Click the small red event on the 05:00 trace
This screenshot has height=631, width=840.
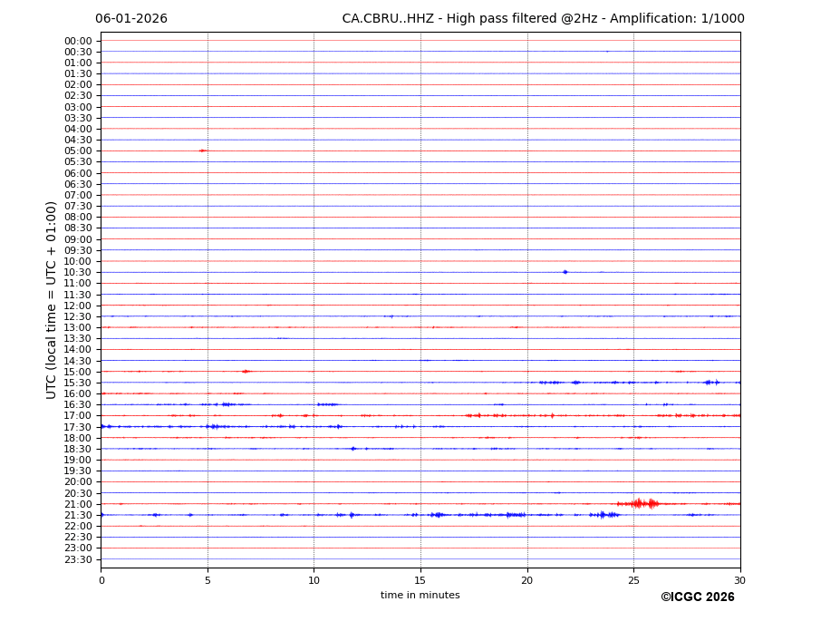(203, 150)
